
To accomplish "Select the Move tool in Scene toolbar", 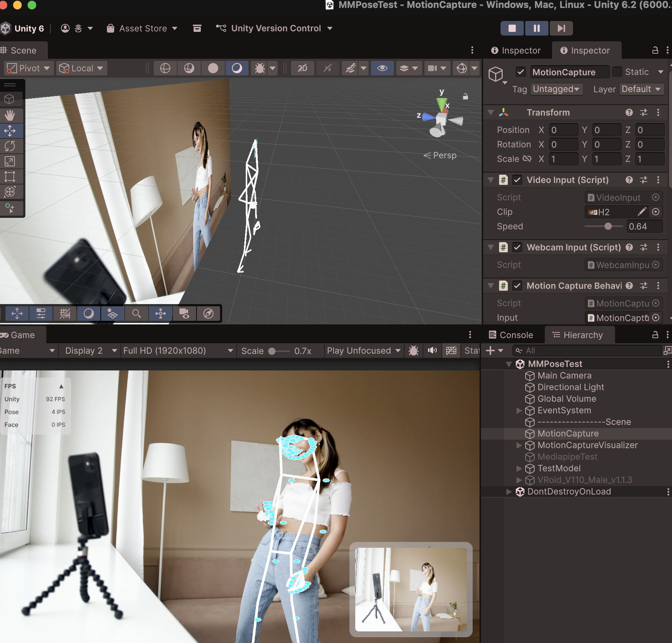I will 10,131.
